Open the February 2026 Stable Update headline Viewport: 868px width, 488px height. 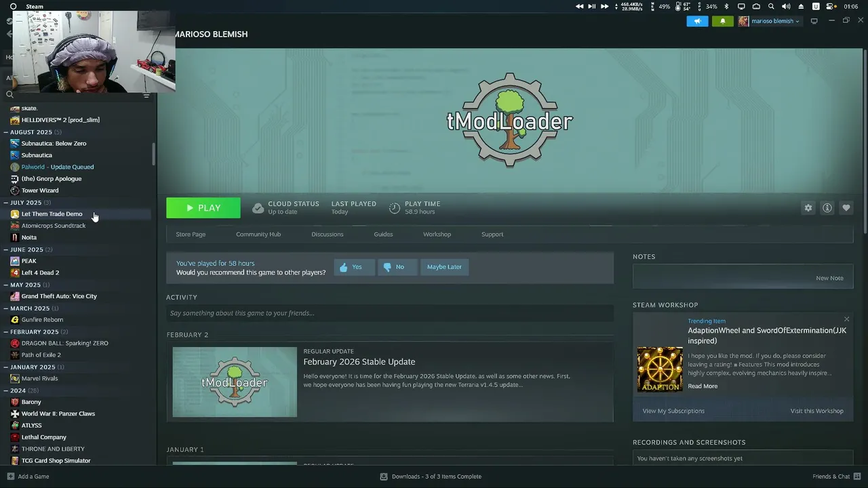359,362
